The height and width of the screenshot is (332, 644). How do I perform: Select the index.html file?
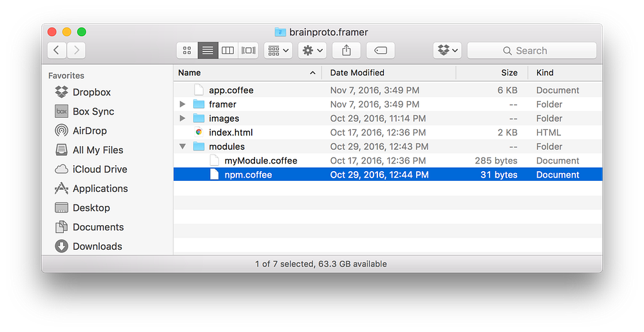click(x=388, y=133)
